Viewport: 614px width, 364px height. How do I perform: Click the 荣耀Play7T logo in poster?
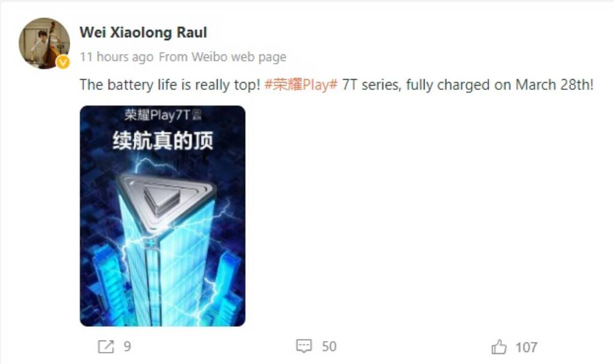[162, 115]
